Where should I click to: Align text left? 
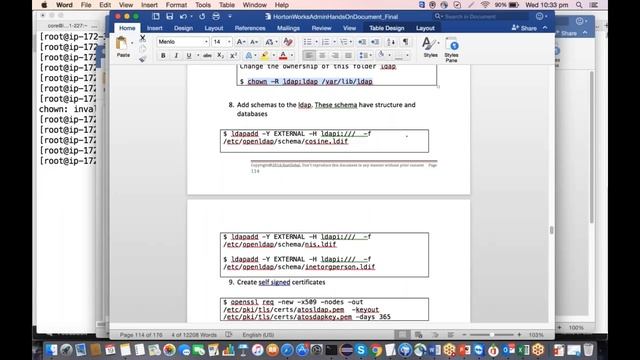[x=309, y=56]
